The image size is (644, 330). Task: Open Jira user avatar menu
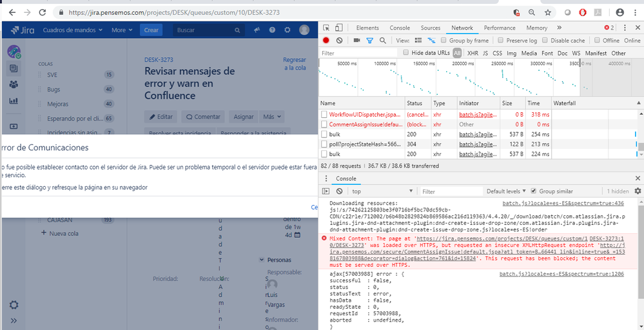pos(304,30)
